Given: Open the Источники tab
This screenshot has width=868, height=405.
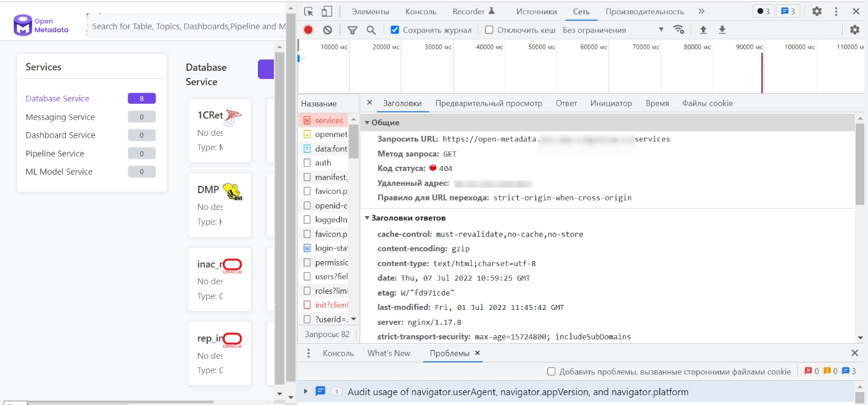Looking at the screenshot, I should pos(536,11).
